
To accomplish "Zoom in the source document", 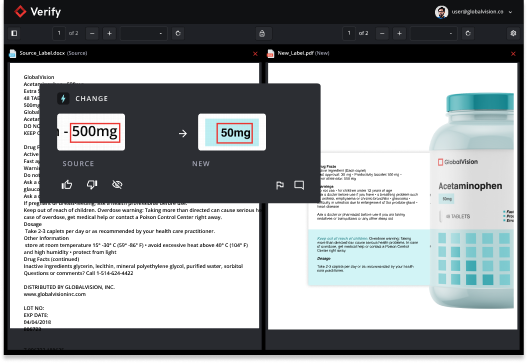I will [x=109, y=33].
